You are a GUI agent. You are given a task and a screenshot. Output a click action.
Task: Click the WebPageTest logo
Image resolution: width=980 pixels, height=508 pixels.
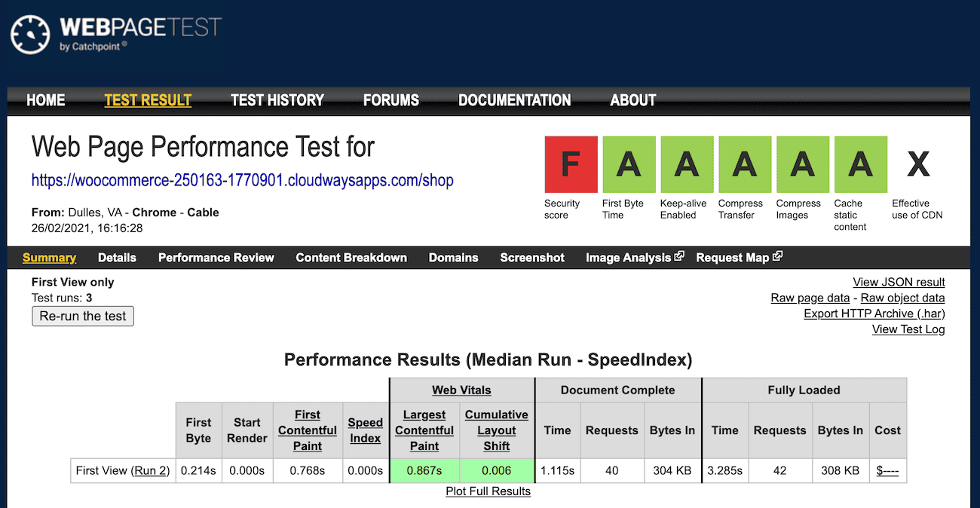click(116, 35)
